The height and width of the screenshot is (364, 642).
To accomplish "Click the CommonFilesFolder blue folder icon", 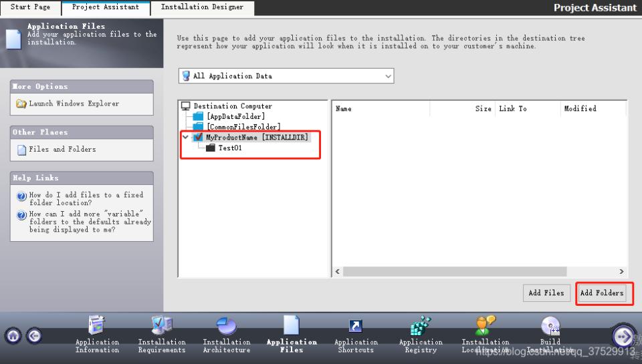I will [198, 126].
